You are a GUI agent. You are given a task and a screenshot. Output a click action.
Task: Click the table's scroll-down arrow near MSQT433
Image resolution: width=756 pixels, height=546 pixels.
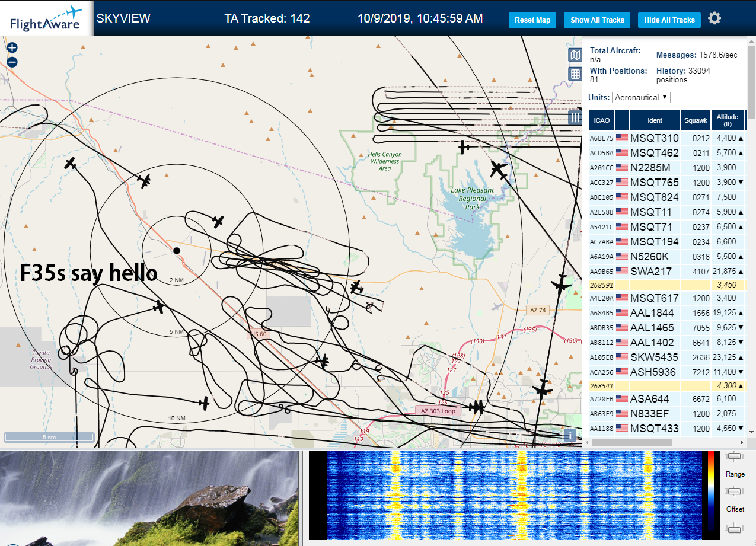click(x=751, y=432)
